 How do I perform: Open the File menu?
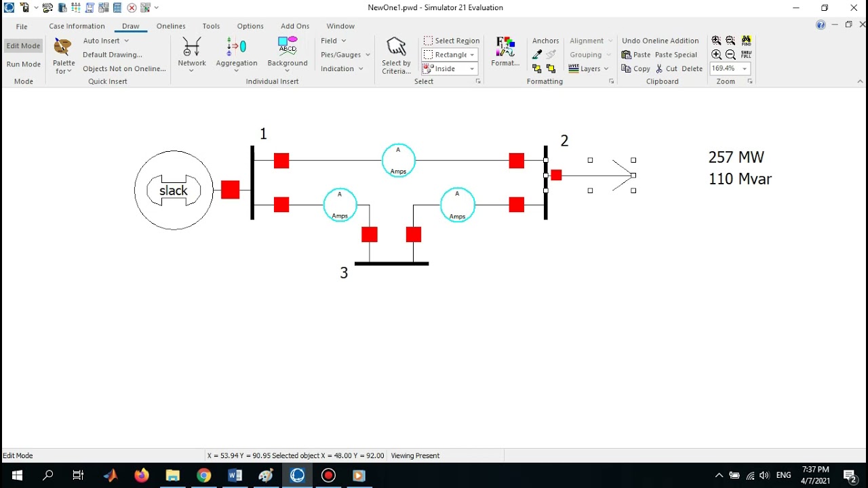coord(22,26)
